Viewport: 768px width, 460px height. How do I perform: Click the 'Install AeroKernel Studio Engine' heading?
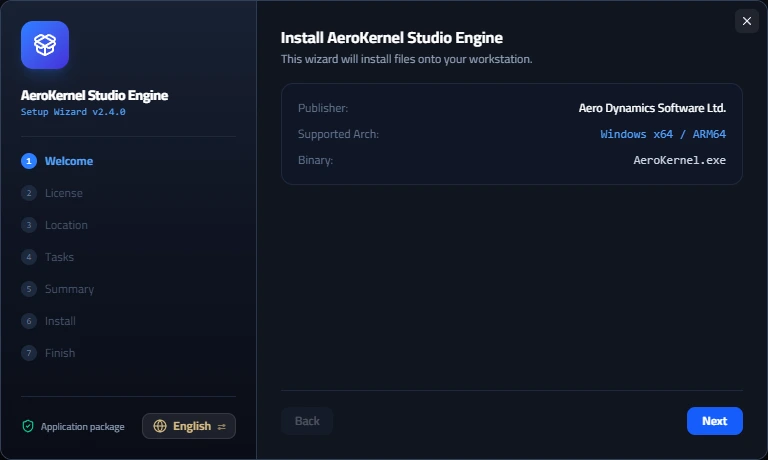(x=391, y=38)
